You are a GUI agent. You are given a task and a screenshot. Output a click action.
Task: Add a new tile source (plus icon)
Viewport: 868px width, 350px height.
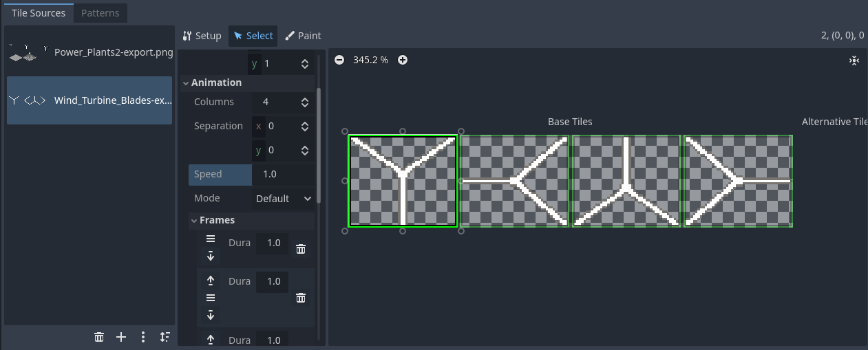[121, 337]
